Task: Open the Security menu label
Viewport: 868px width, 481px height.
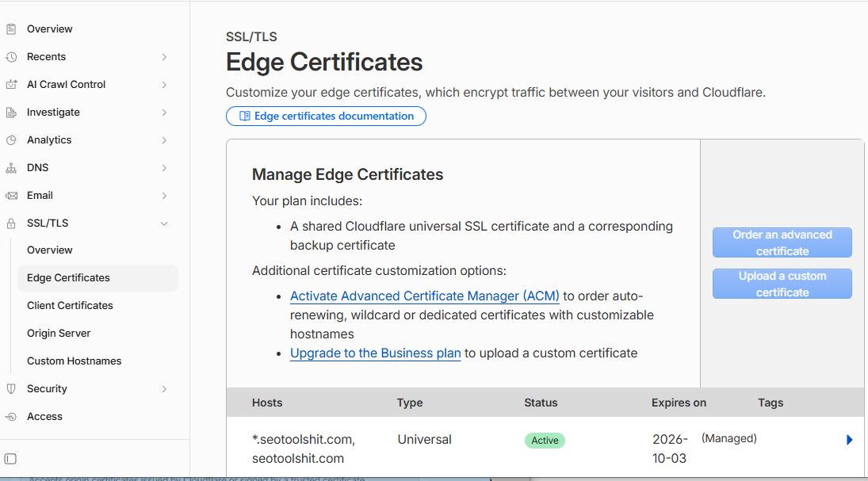Action: (x=47, y=388)
